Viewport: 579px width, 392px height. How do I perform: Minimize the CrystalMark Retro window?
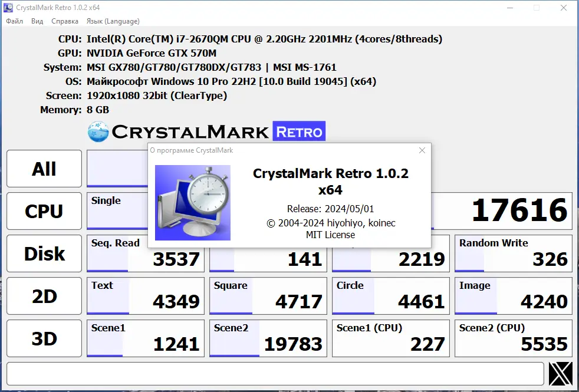tap(510, 8)
